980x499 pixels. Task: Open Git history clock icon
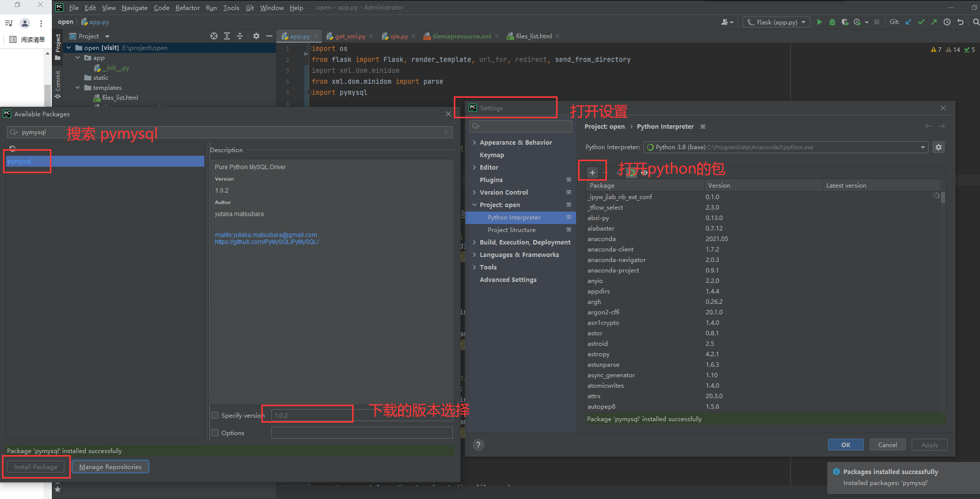(947, 22)
